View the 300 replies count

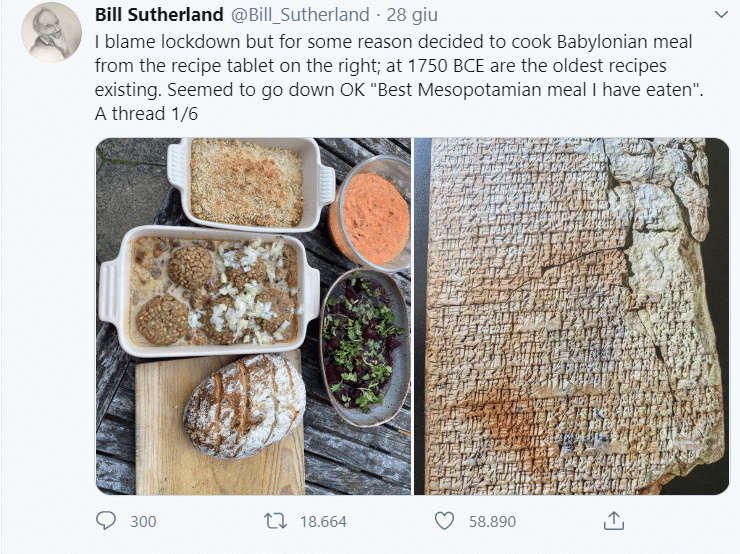tap(143, 521)
